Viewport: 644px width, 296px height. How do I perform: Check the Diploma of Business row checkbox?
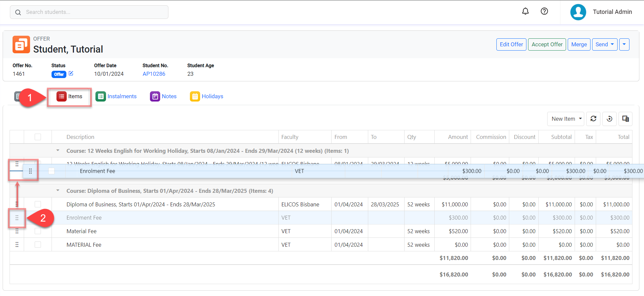pyautogui.click(x=38, y=204)
